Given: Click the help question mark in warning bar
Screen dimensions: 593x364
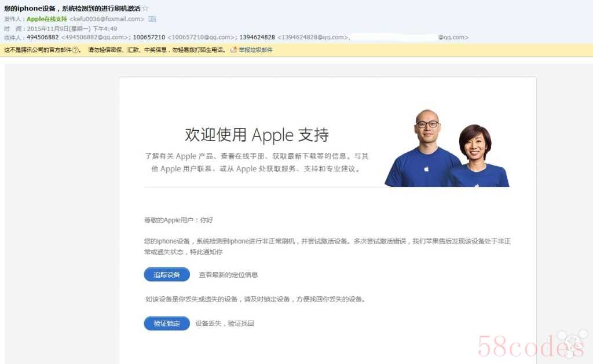Looking at the screenshot, I should (x=76, y=50).
